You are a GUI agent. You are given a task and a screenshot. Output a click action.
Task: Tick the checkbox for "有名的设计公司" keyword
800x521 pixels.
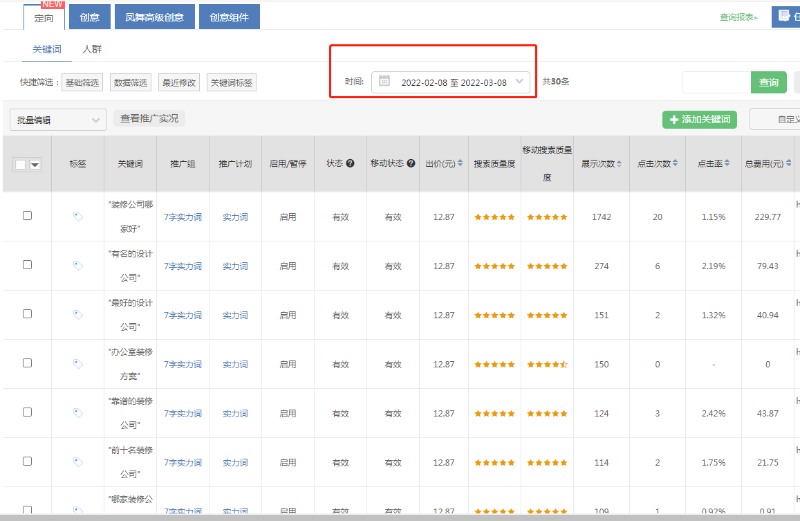(27, 265)
